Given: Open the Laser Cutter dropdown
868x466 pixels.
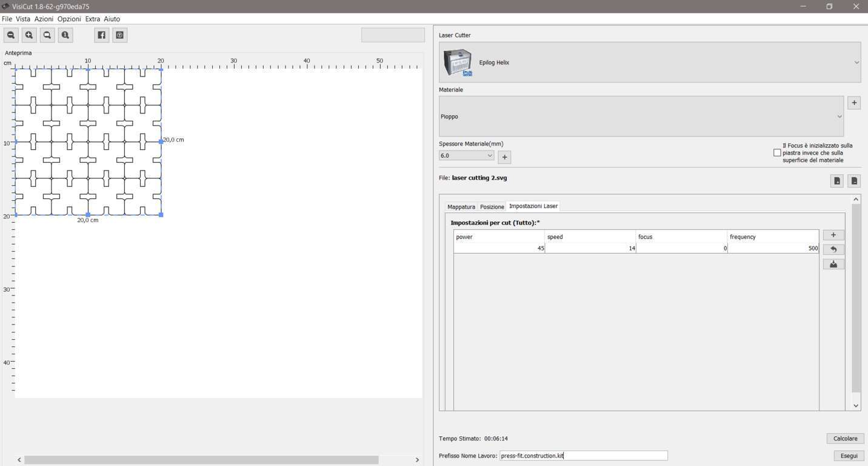Looking at the screenshot, I should (650, 62).
